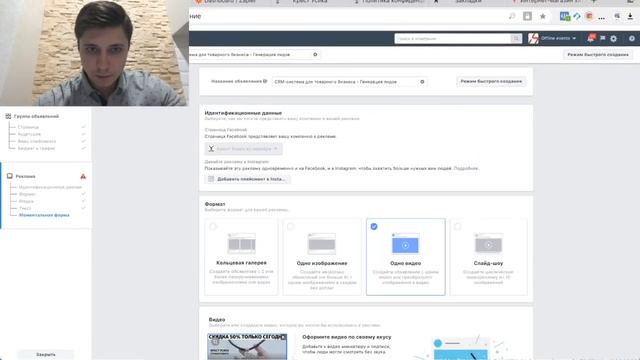Select the Кольцевая галерея format radio button
The width and height of the screenshot is (640, 360).
(x=213, y=227)
